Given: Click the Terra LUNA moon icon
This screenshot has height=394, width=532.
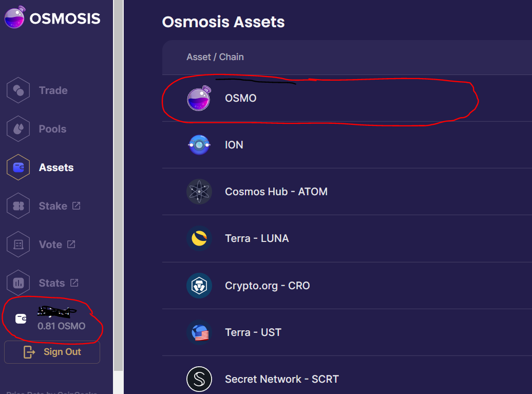Looking at the screenshot, I should (x=199, y=238).
